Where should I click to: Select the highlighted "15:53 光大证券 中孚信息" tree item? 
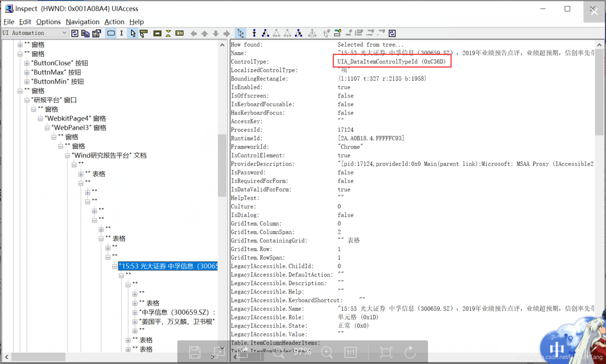168,266
